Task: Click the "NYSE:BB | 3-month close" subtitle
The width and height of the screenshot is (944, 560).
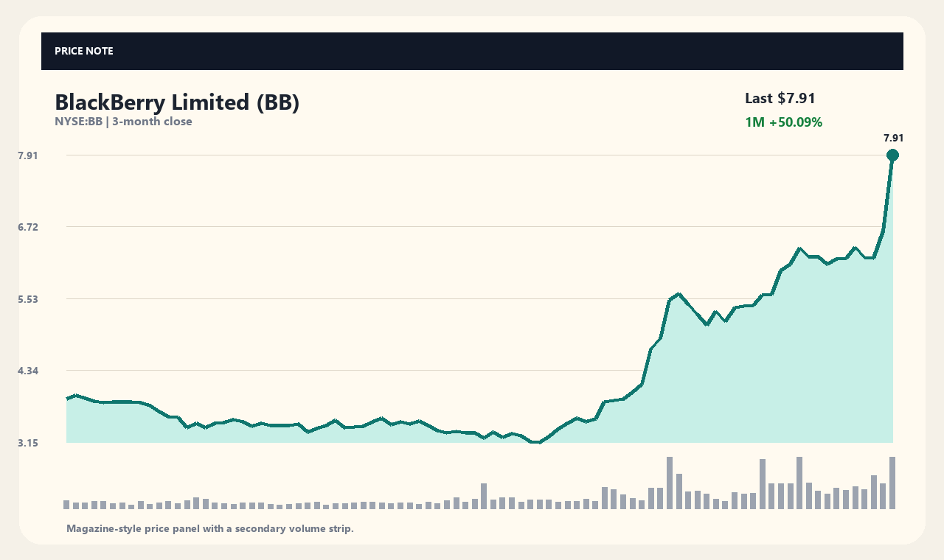Action: [x=123, y=122]
